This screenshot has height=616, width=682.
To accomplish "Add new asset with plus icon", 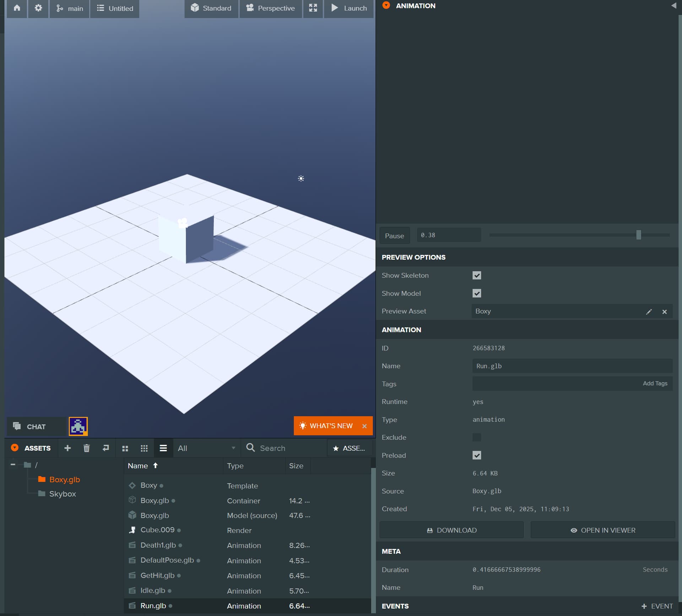I will coord(67,448).
